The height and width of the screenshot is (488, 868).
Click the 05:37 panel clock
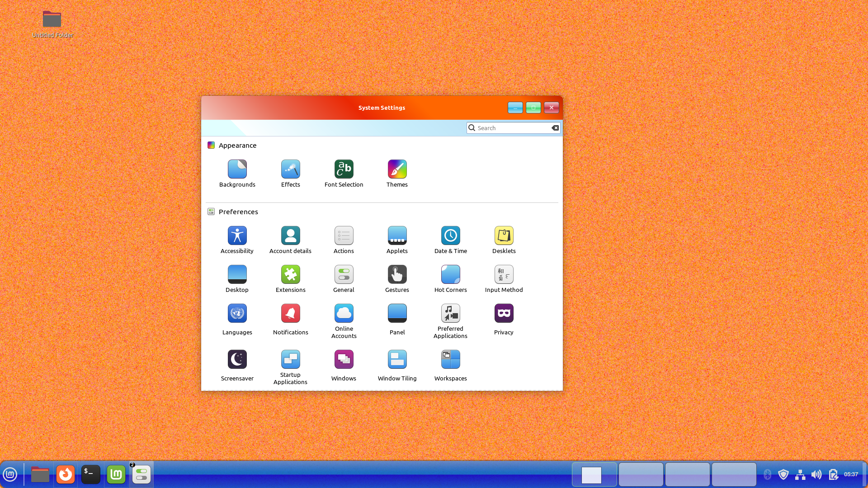coord(851,474)
